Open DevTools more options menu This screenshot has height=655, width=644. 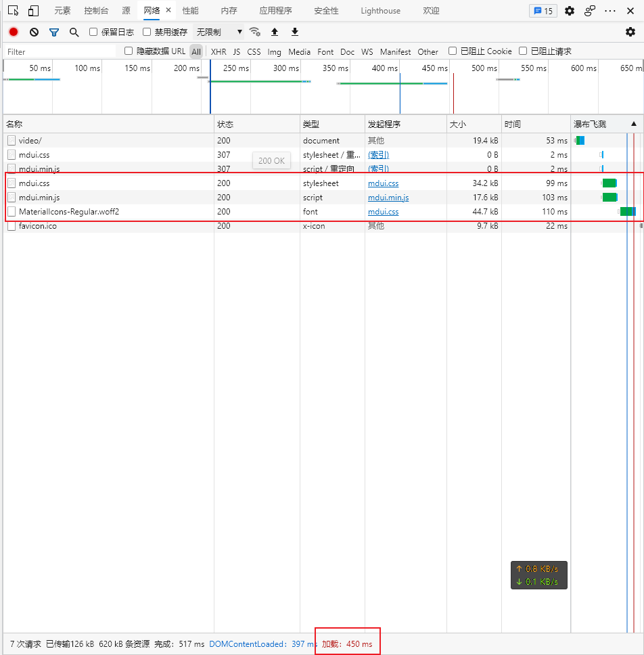(x=610, y=11)
